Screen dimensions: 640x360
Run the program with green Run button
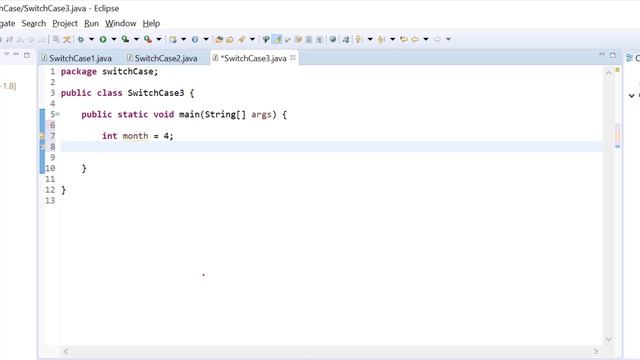(x=103, y=39)
